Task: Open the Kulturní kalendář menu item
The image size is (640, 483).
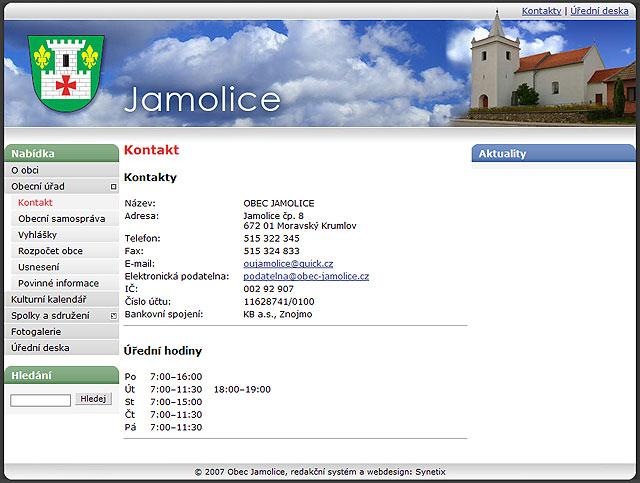Action: point(48,299)
